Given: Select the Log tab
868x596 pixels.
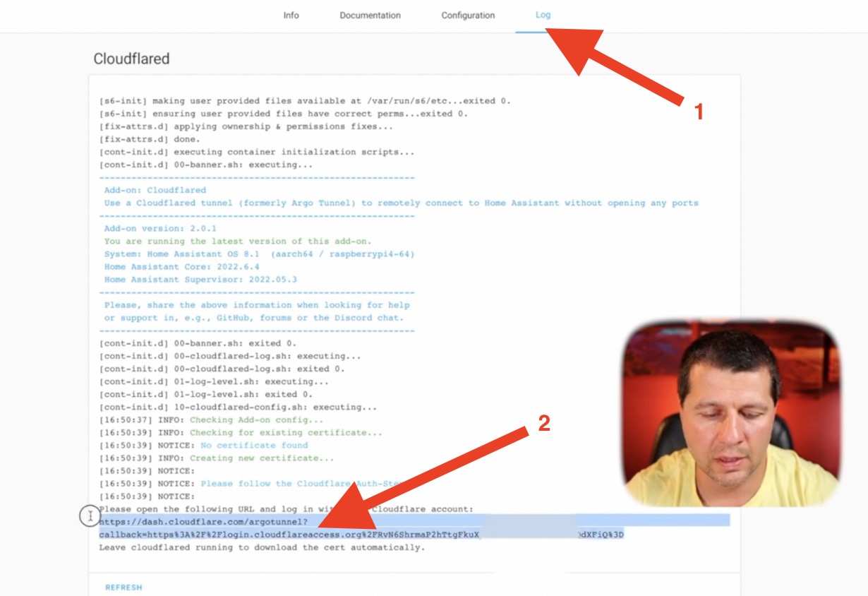Looking at the screenshot, I should pos(543,15).
